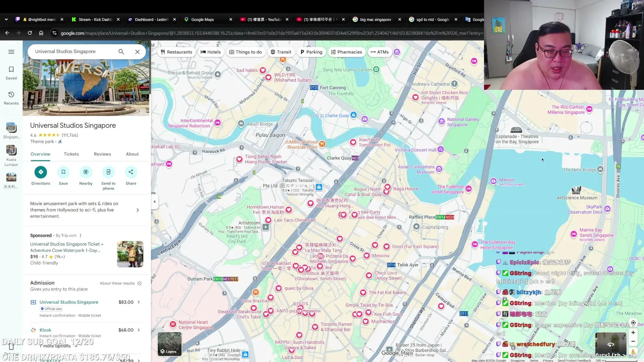Select the Marina Bay Sands Singapore pin
Viewport: 644px width, 362px height.
pyautogui.click(x=574, y=234)
